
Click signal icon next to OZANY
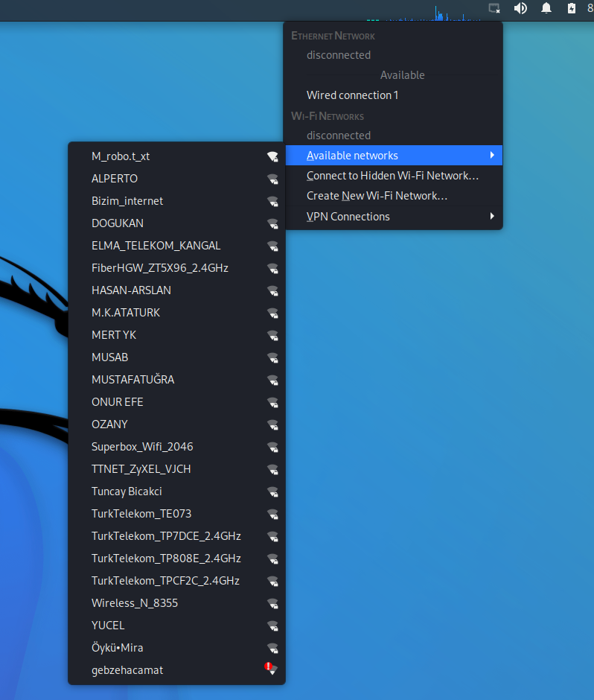tap(272, 424)
